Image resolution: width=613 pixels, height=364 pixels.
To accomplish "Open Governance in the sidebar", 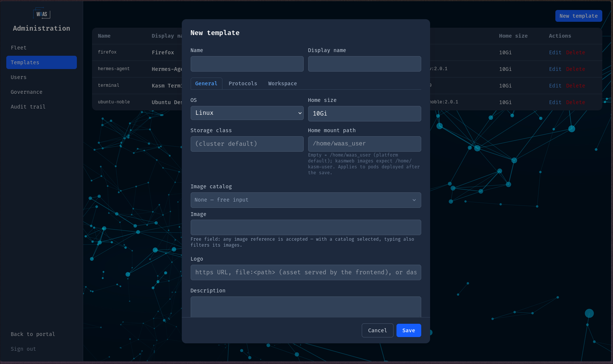I will pyautogui.click(x=41, y=92).
